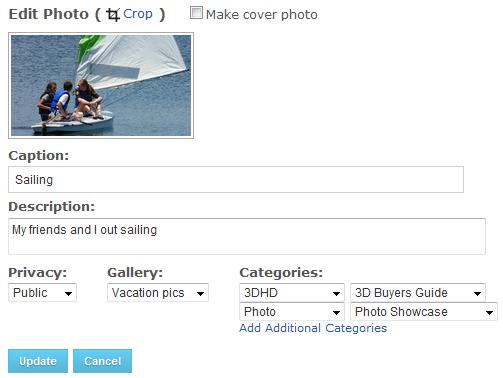Screen dimensions: 503x378
Task: Click the sailing photo thumbnail
Action: point(101,85)
